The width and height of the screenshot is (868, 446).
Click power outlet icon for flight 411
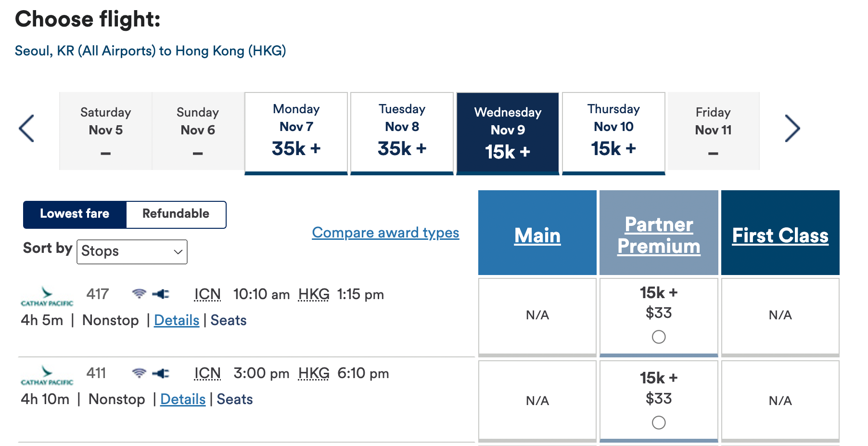161,373
